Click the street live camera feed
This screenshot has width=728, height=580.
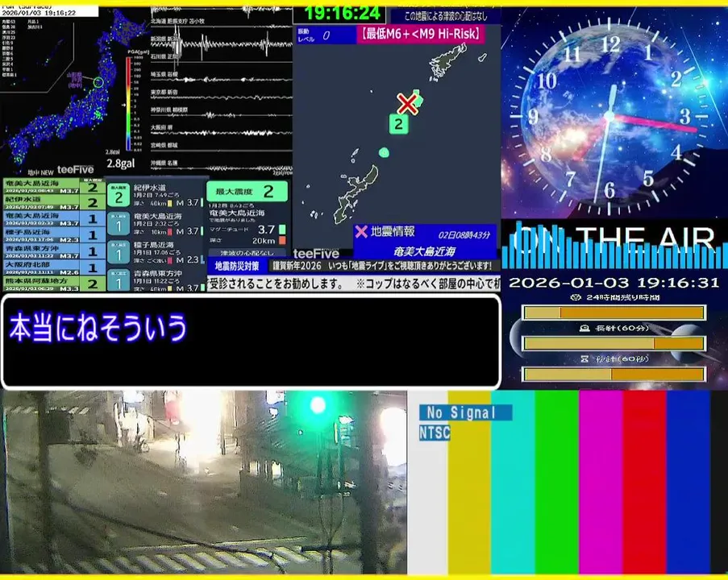coord(203,483)
